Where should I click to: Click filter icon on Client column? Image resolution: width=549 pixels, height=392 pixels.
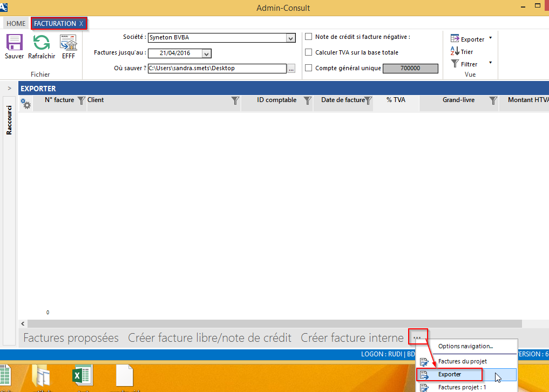235,100
